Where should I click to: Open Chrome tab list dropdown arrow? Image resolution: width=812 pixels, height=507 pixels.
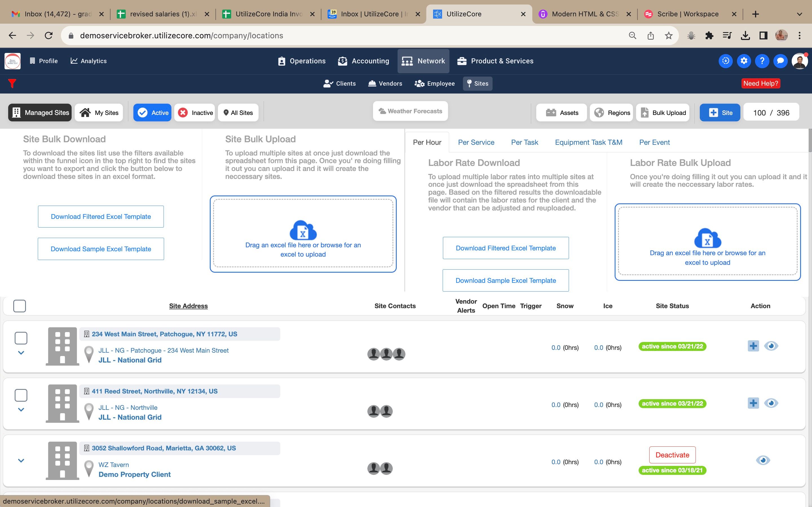[x=799, y=14]
